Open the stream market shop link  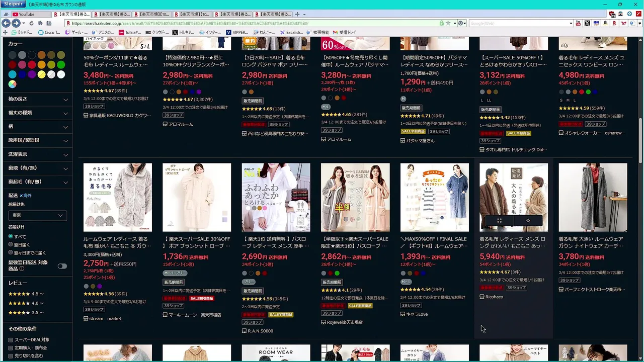[105, 318]
